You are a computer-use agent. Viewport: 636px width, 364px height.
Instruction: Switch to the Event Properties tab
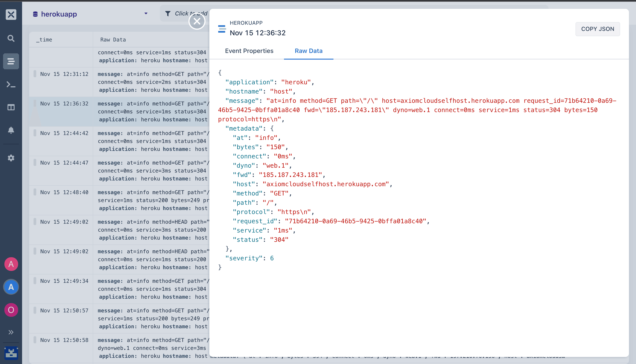point(249,51)
